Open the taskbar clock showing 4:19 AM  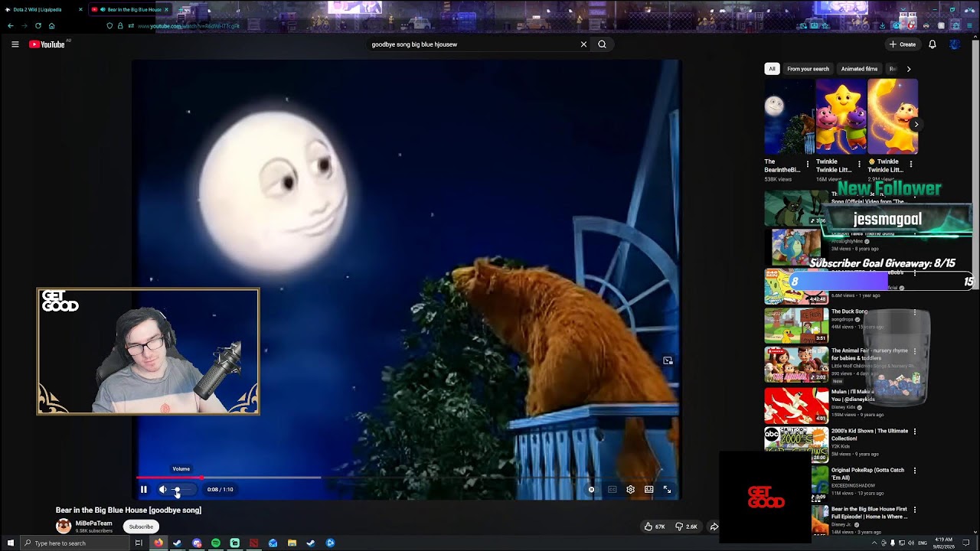point(943,543)
